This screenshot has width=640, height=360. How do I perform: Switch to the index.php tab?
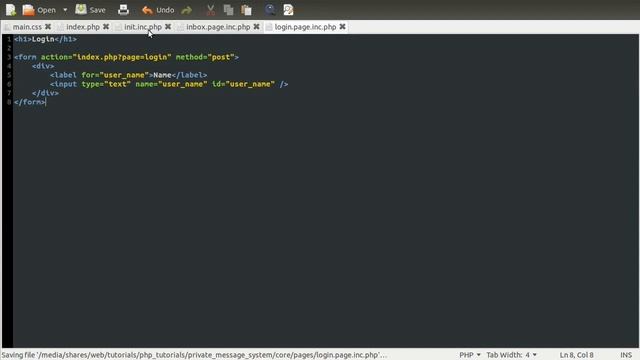pyautogui.click(x=83, y=27)
